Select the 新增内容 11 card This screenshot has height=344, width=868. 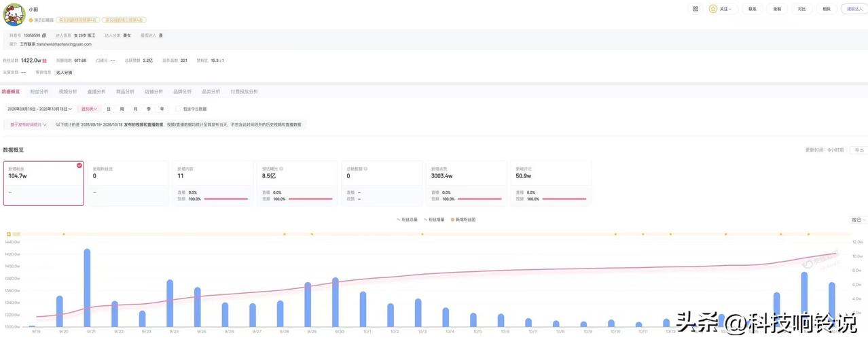click(213, 184)
